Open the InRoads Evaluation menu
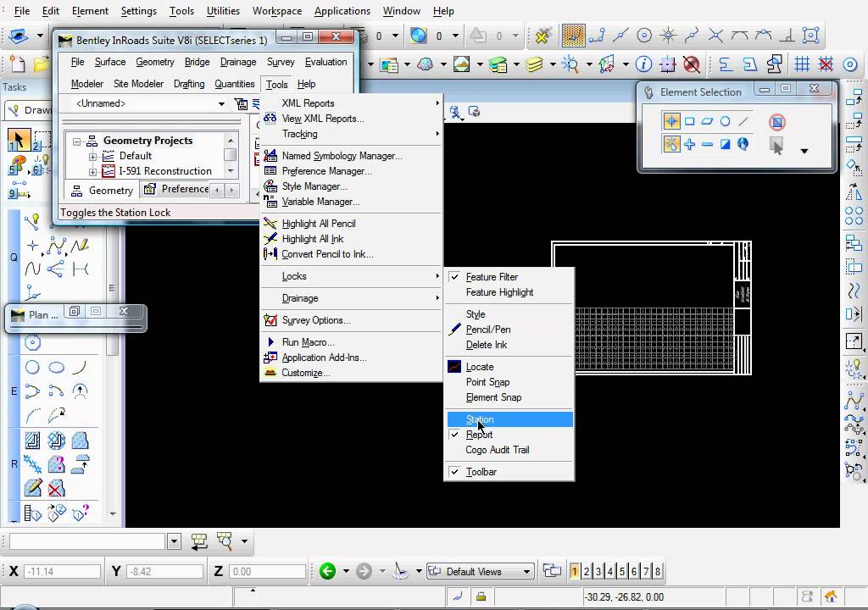The image size is (868, 610). click(x=325, y=62)
